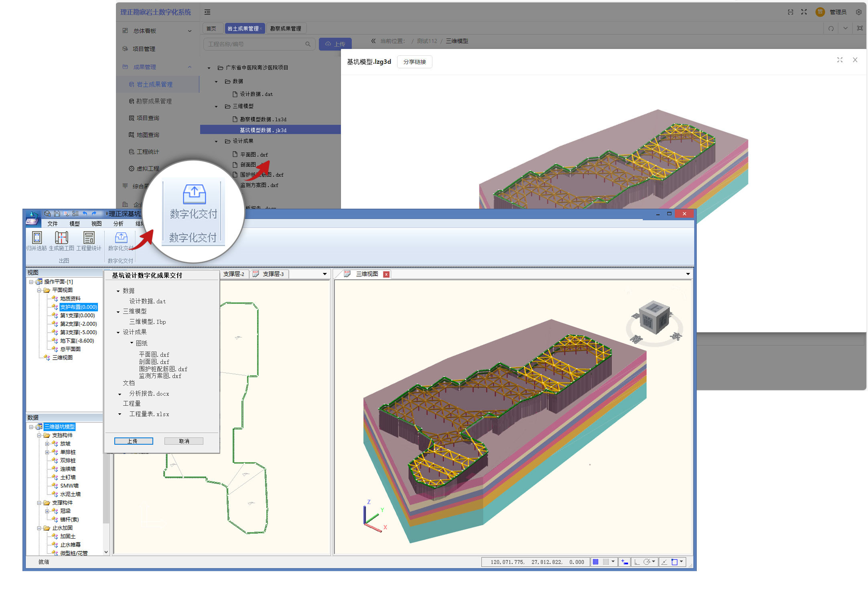Open dropdown arrow beside 支撑层-3 tab

(324, 274)
